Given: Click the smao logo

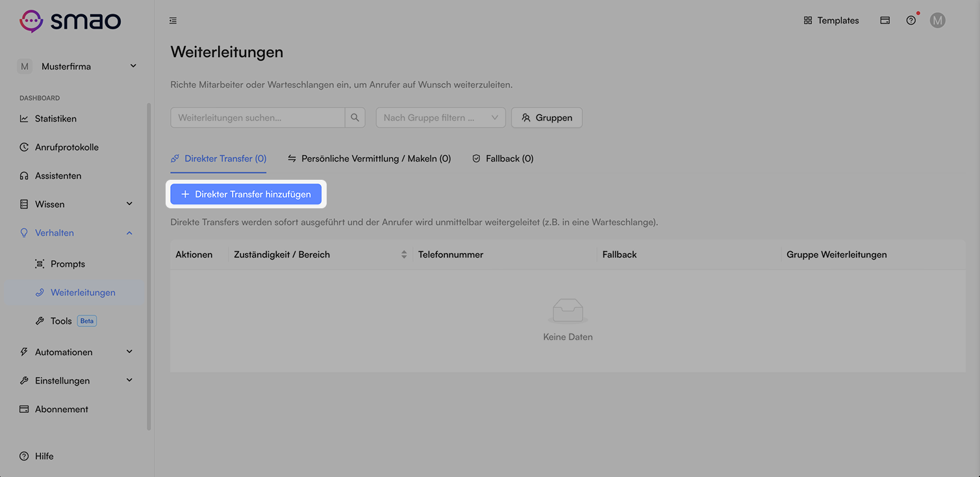Looking at the screenshot, I should (70, 21).
